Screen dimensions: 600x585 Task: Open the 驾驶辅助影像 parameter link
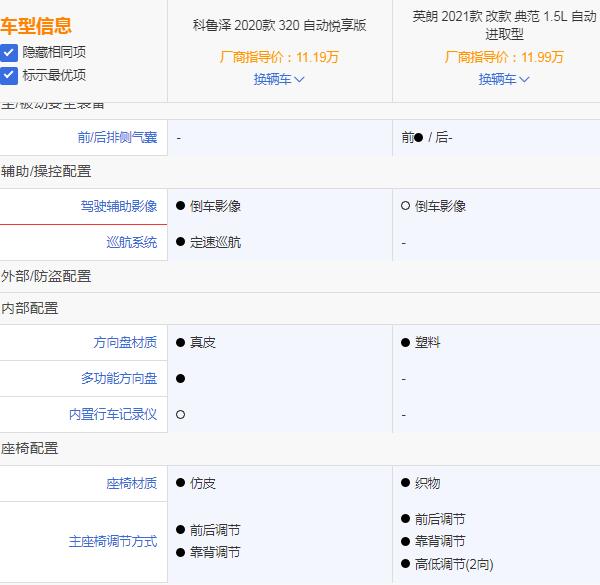(119, 206)
